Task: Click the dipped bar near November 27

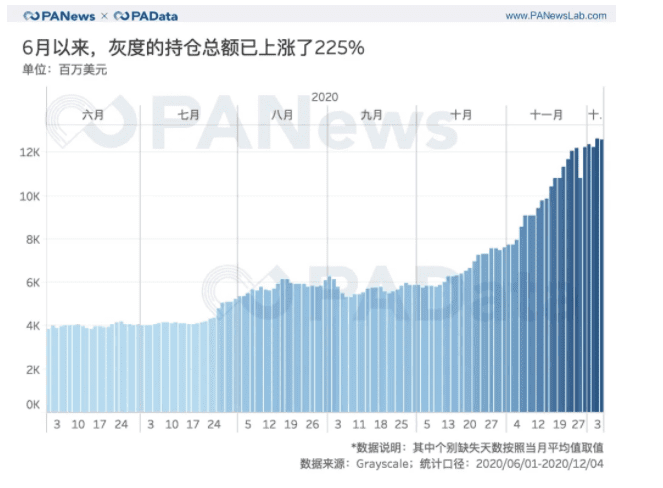Action: [580, 295]
